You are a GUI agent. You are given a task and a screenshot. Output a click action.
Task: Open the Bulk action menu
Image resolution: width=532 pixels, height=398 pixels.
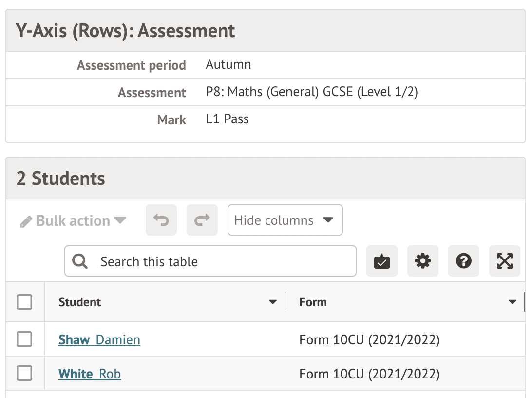(x=73, y=221)
